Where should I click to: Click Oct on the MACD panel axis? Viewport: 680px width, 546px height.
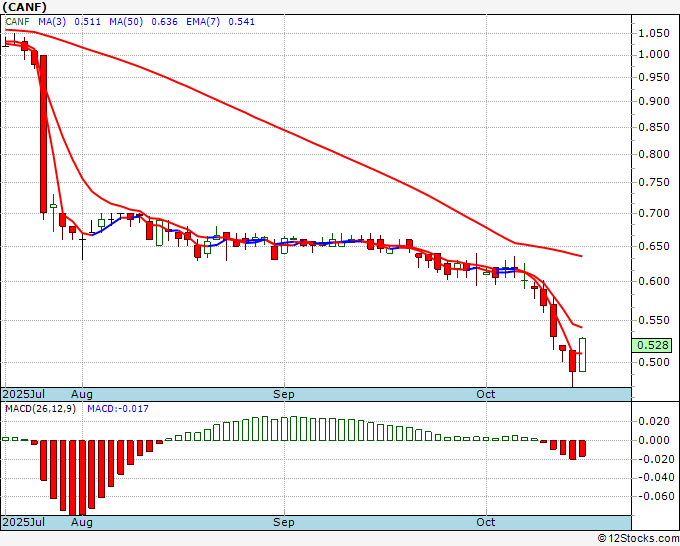(486, 522)
